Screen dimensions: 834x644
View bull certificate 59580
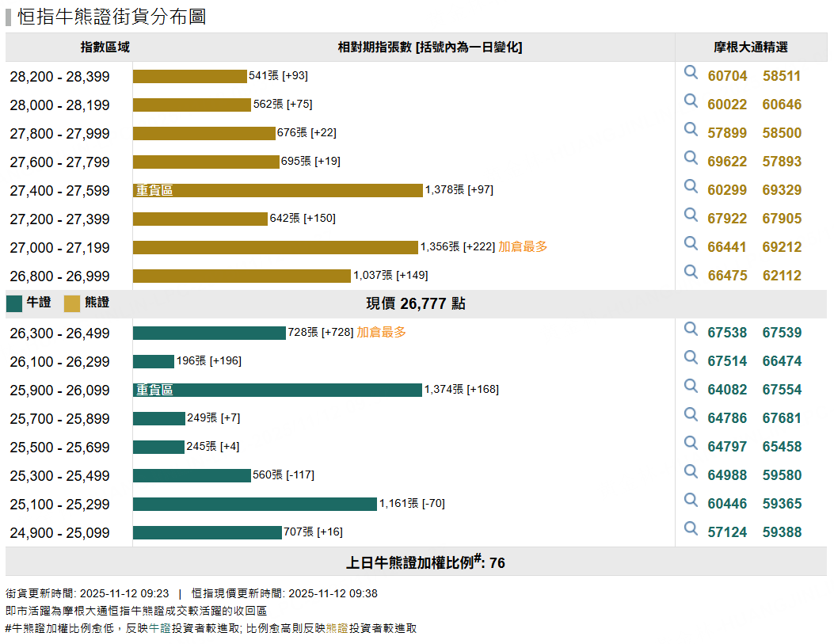[x=782, y=475]
